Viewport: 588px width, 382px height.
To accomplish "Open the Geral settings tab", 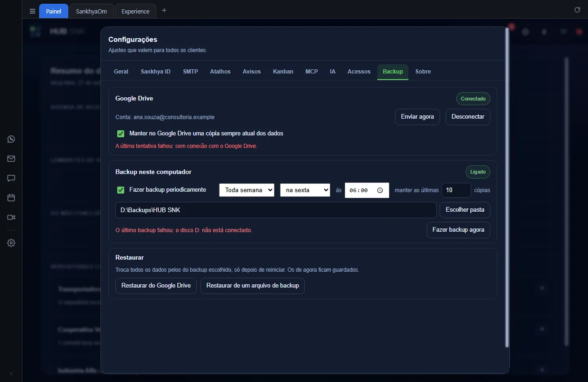I will 121,72.
